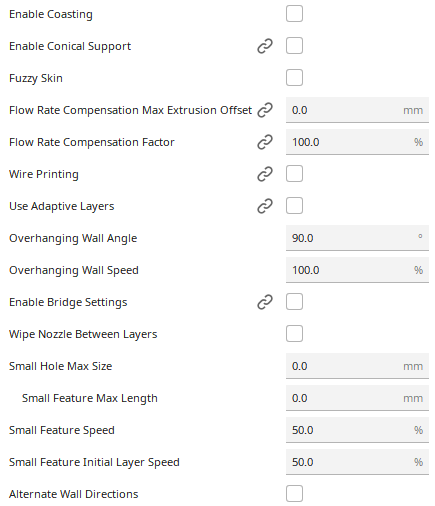Click link icon next to Flow Rate Compensation Factor
This screenshot has height=506, width=435.
coord(265,142)
